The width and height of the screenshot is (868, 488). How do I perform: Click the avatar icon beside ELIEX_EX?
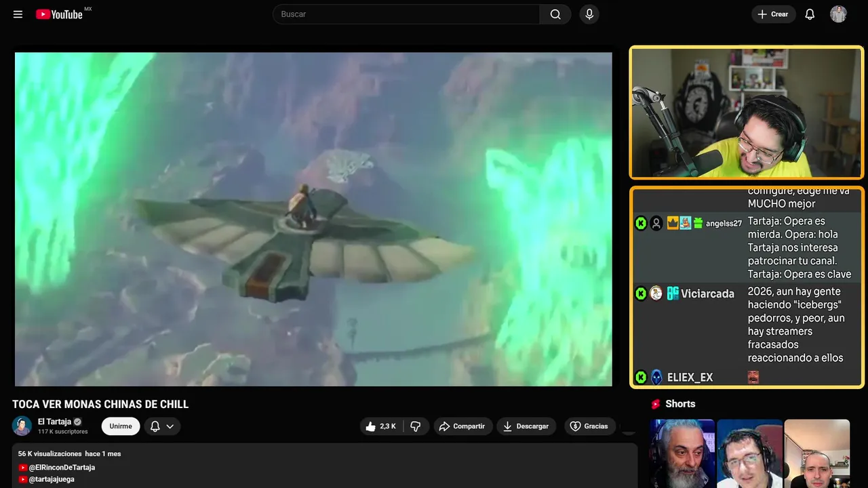click(656, 377)
